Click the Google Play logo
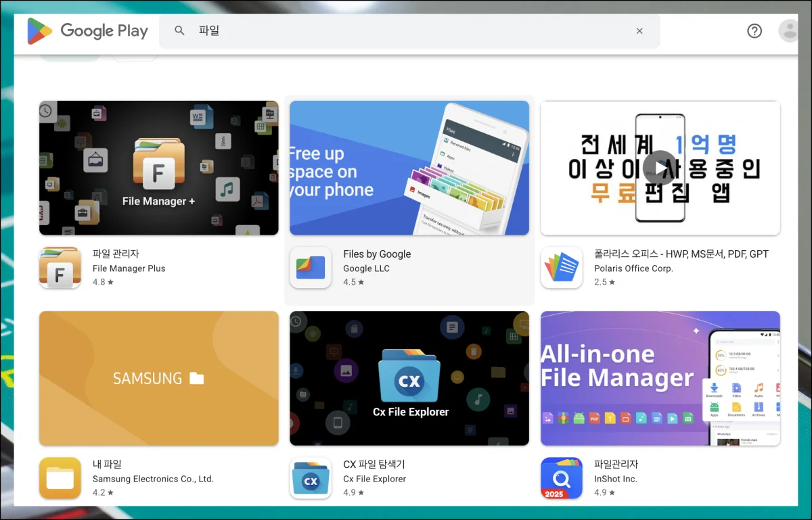Screen dimensions: 812x520 [87, 31]
